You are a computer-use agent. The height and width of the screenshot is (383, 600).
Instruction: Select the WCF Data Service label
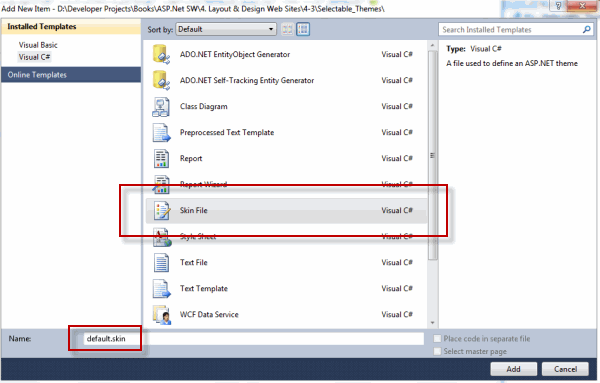tap(209, 315)
